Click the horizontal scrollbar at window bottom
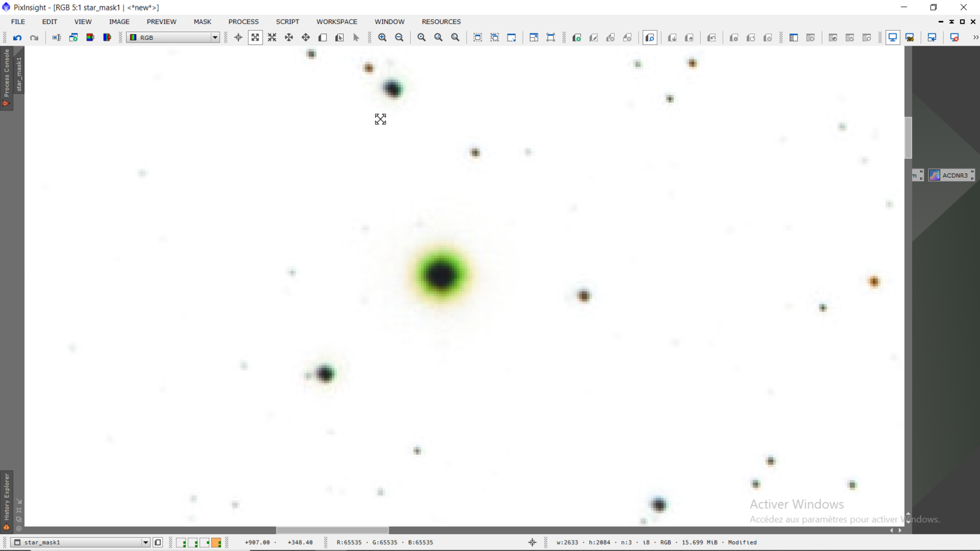The image size is (980, 551). [332, 530]
